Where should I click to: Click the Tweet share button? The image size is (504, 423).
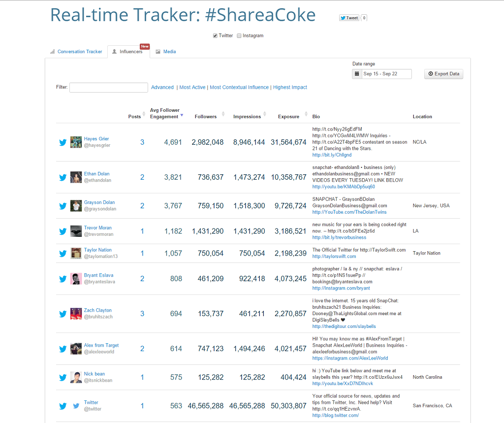click(x=349, y=18)
